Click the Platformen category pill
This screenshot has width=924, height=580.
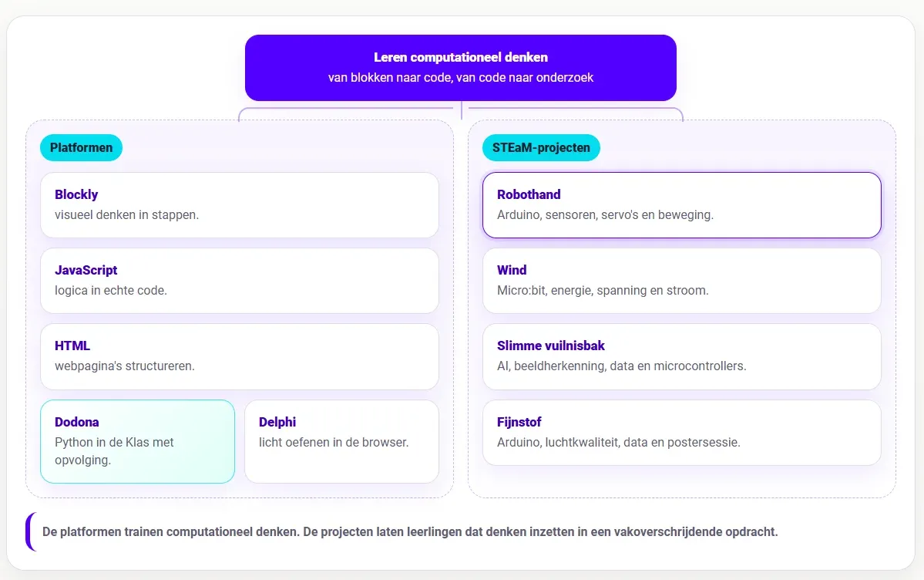pos(82,147)
